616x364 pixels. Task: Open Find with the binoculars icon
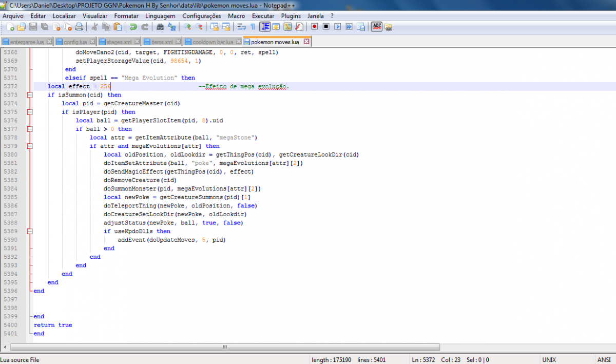click(160, 26)
